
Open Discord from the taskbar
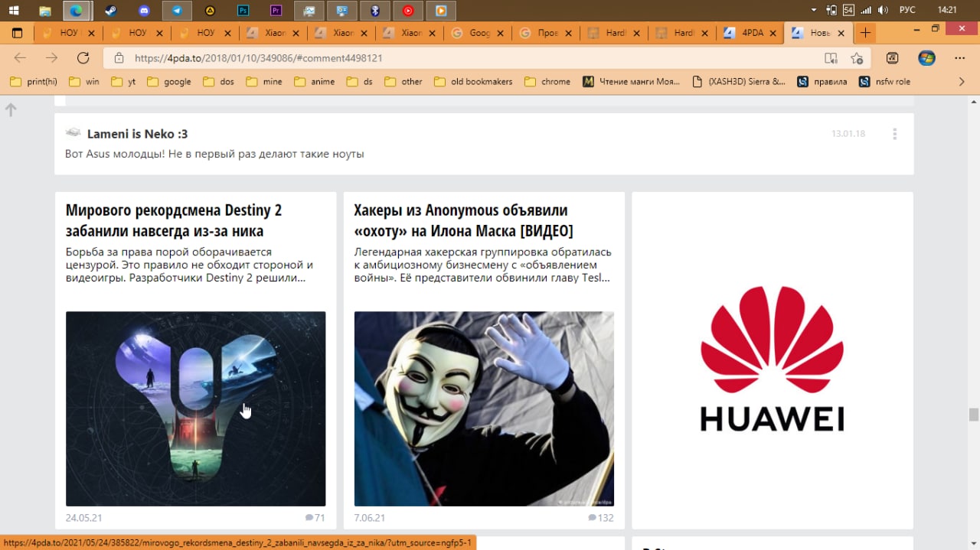coord(144,11)
